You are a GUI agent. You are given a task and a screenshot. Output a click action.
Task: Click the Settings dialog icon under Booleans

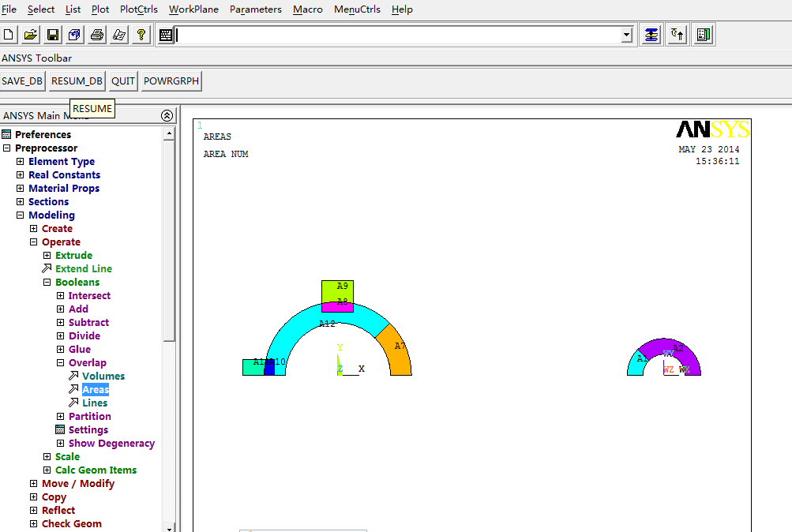pyautogui.click(x=60, y=429)
